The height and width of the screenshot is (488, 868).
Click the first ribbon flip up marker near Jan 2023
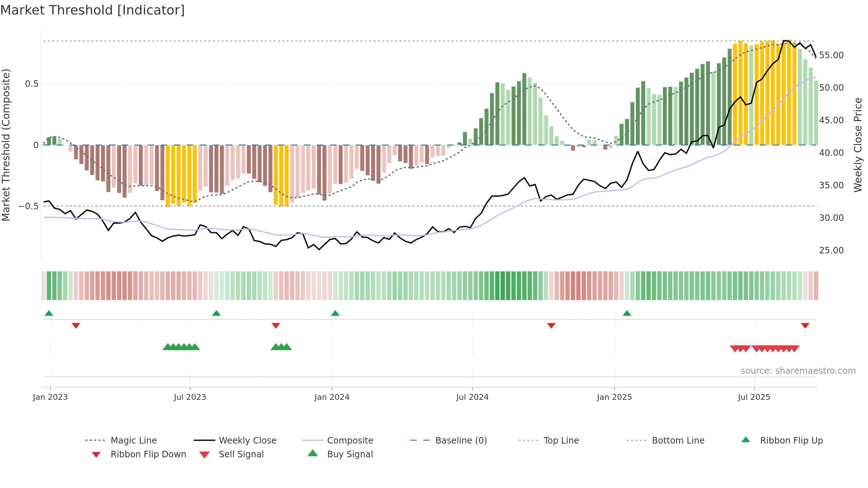[x=49, y=313]
